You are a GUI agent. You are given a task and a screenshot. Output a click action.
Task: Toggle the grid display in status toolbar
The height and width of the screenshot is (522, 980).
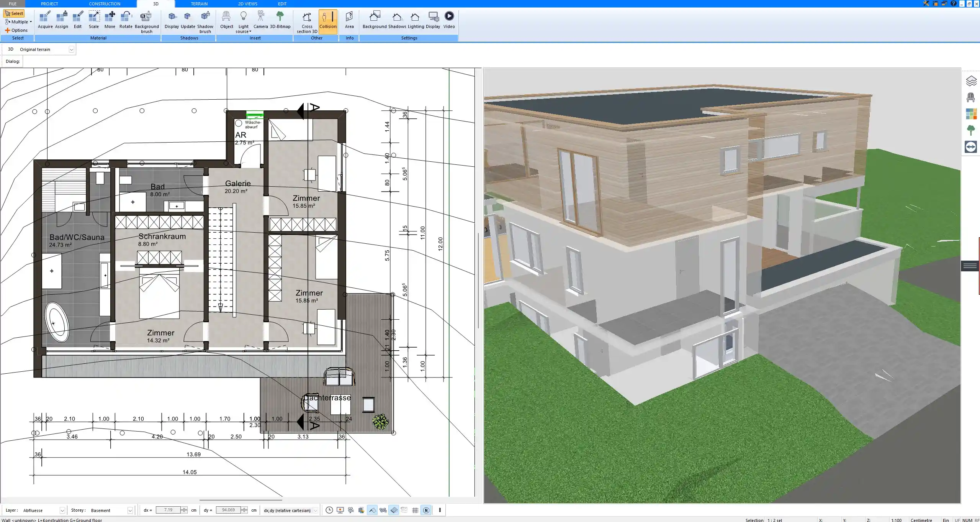[x=415, y=510]
